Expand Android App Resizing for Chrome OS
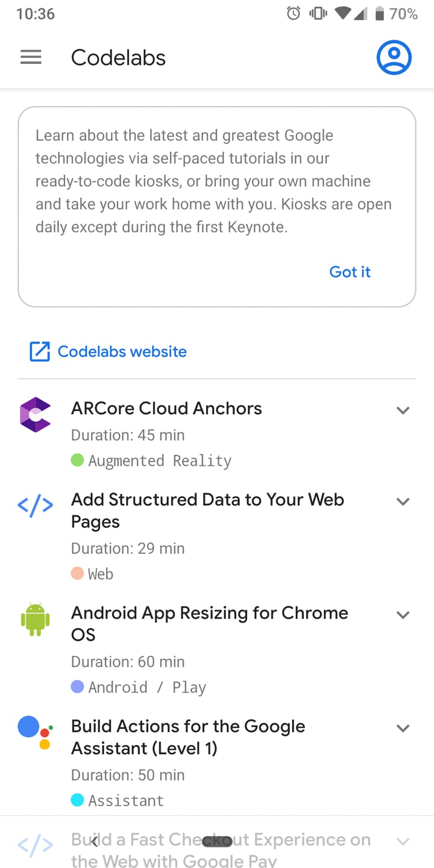 403,615
